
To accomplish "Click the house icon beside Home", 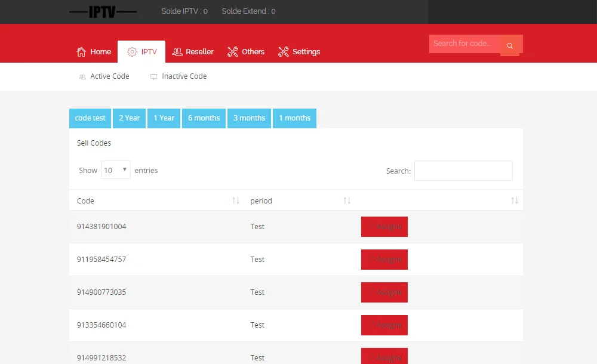I will [81, 52].
